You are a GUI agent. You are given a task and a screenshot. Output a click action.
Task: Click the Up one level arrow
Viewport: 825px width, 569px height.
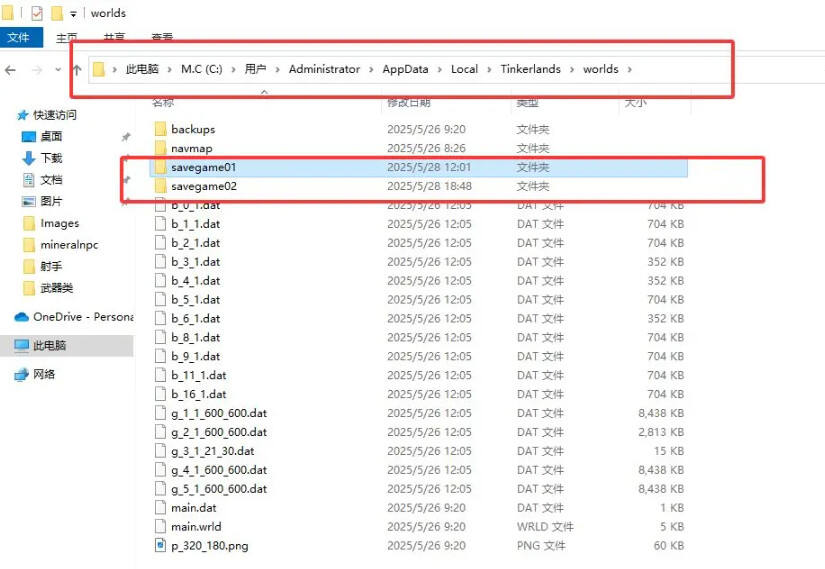click(77, 70)
